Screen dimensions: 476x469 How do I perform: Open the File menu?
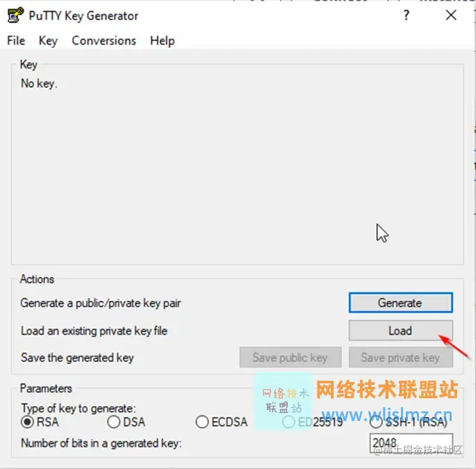pos(16,41)
